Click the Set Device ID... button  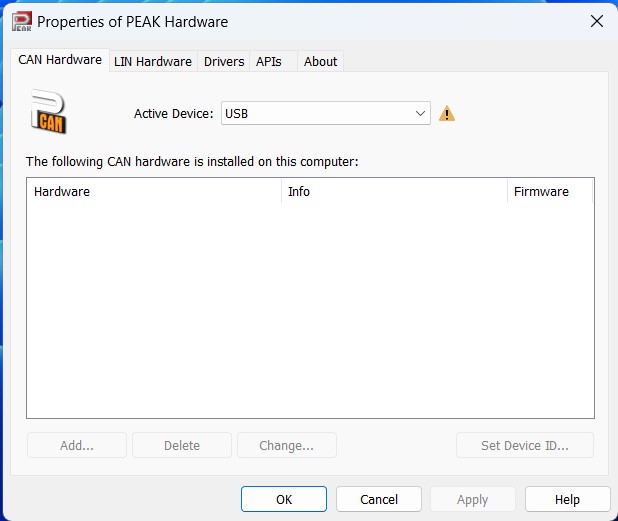pos(525,445)
